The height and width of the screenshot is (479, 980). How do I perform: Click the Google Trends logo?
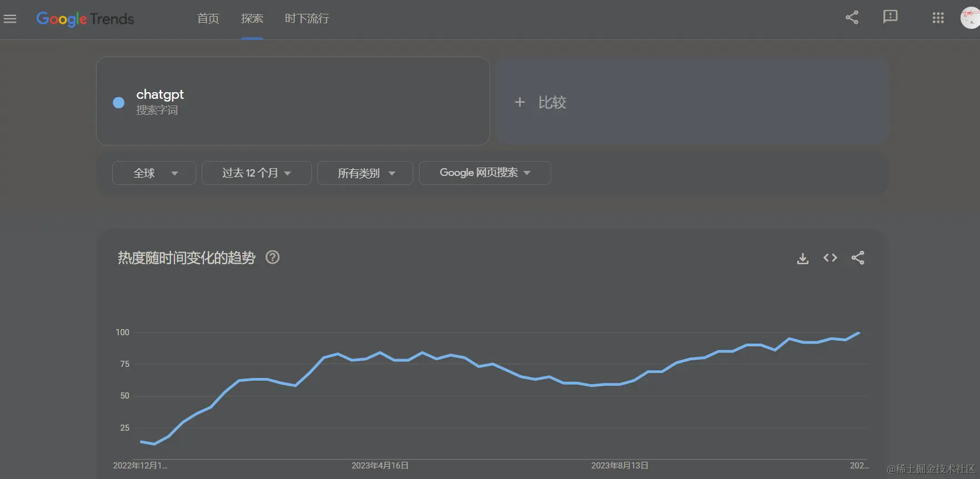(85, 19)
